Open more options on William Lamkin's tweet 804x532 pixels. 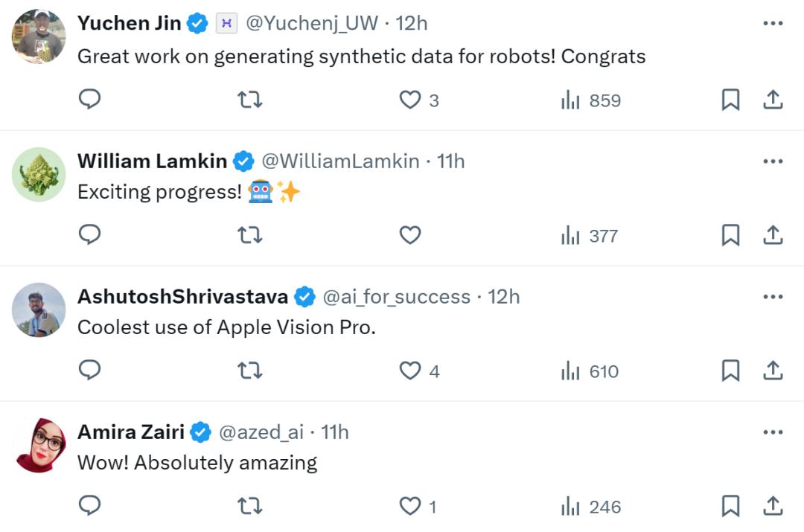[x=773, y=161]
